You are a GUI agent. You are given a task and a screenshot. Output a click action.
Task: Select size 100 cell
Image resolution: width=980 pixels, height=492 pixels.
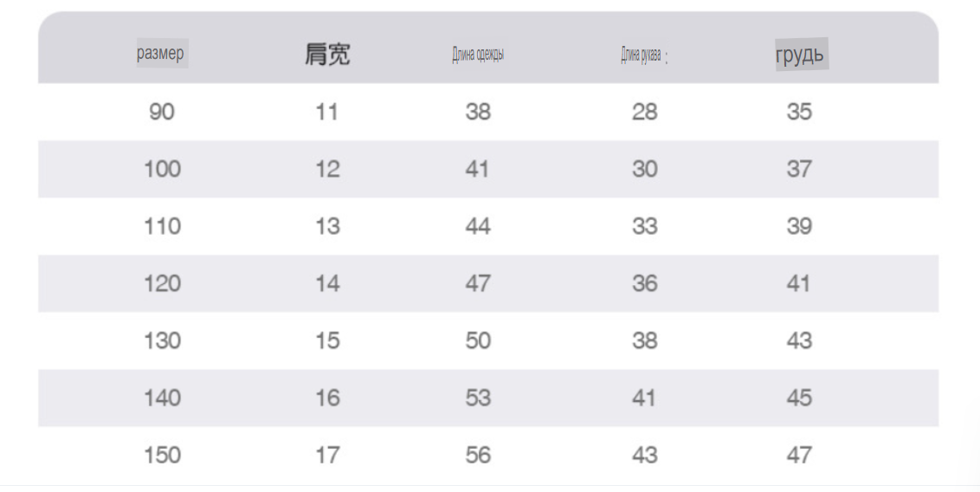[x=163, y=169]
